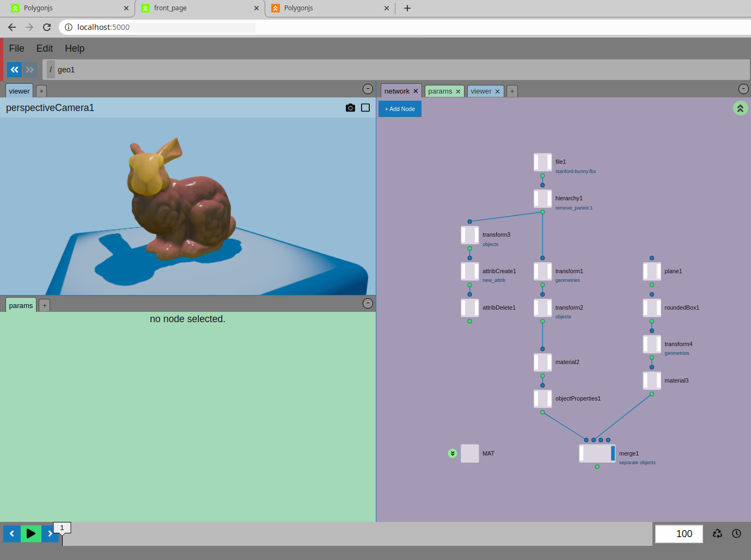Screen dimensions: 751x560
Task: Add a tab next to left params tab
Action: click(x=45, y=305)
